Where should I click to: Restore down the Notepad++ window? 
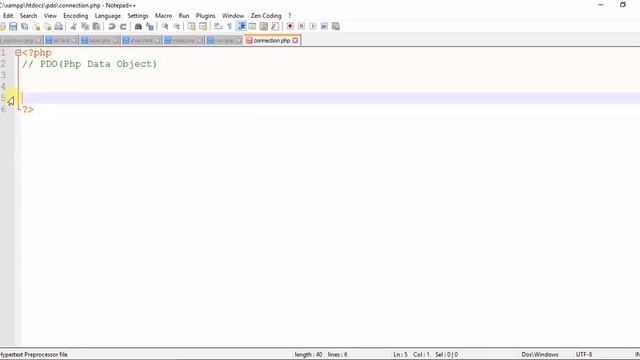(x=622, y=5)
